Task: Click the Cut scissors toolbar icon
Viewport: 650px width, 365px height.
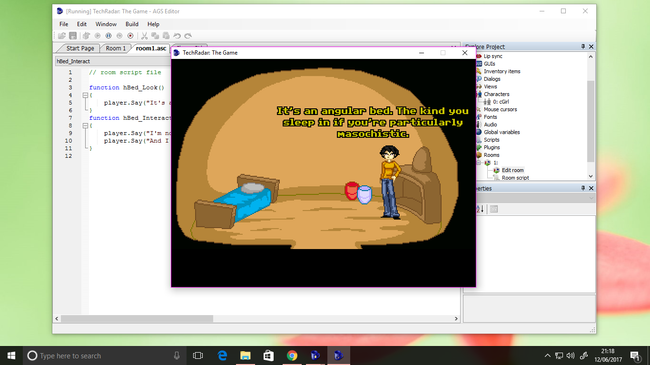Action: 144,36
